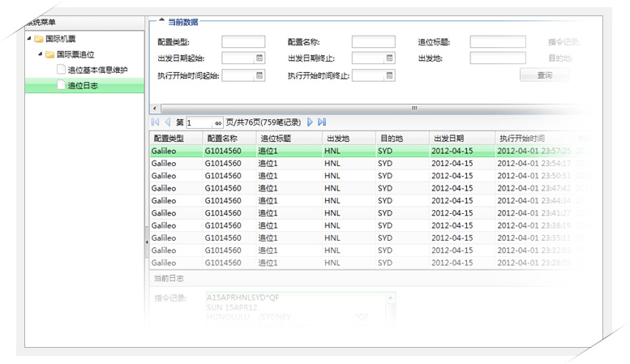Image resolution: width=630 pixels, height=364 pixels.
Task: Click scrollbar up arrow in 指令记录 box
Action: pyautogui.click(x=390, y=298)
